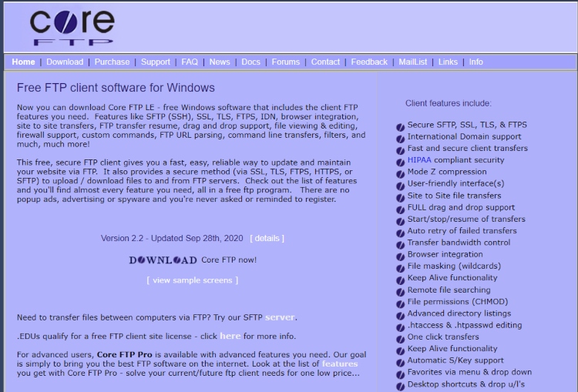Click the Core FTP logo
Image resolution: width=578 pixels, height=392 pixels.
coord(72,27)
